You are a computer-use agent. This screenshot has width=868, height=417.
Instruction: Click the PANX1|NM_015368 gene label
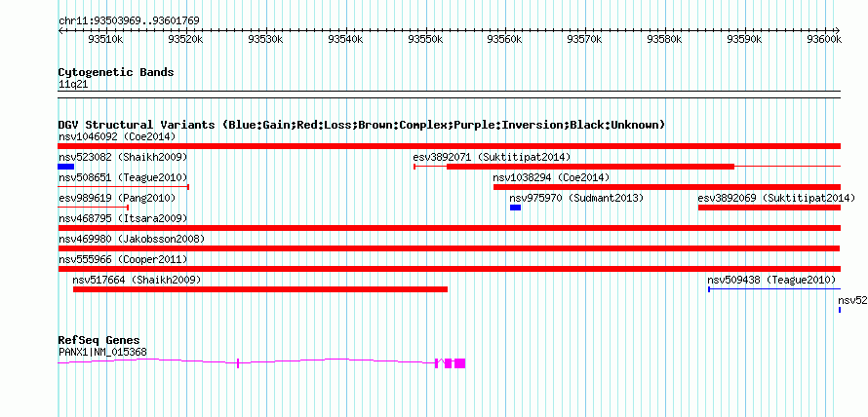tap(103, 353)
